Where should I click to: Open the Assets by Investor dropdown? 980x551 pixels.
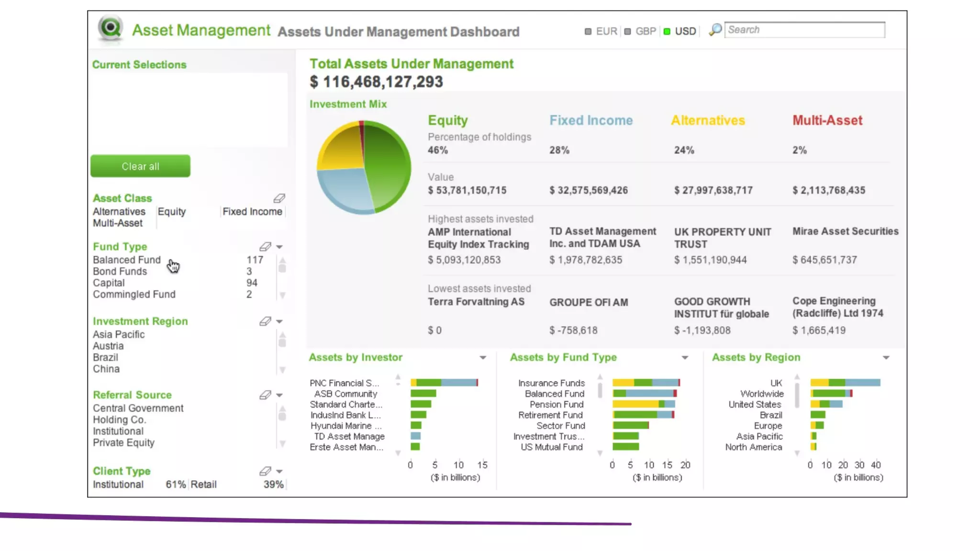point(483,358)
